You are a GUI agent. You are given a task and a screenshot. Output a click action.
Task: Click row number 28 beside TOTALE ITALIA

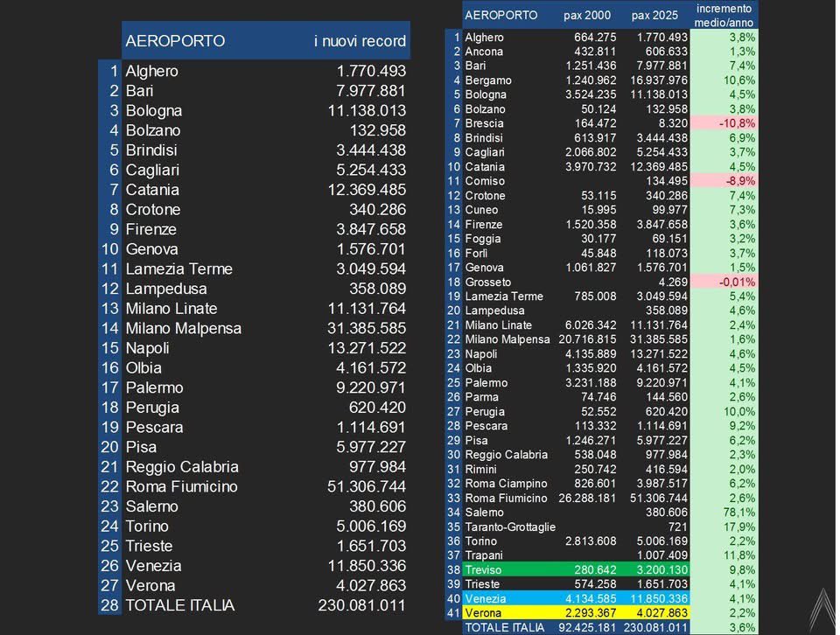click(110, 605)
